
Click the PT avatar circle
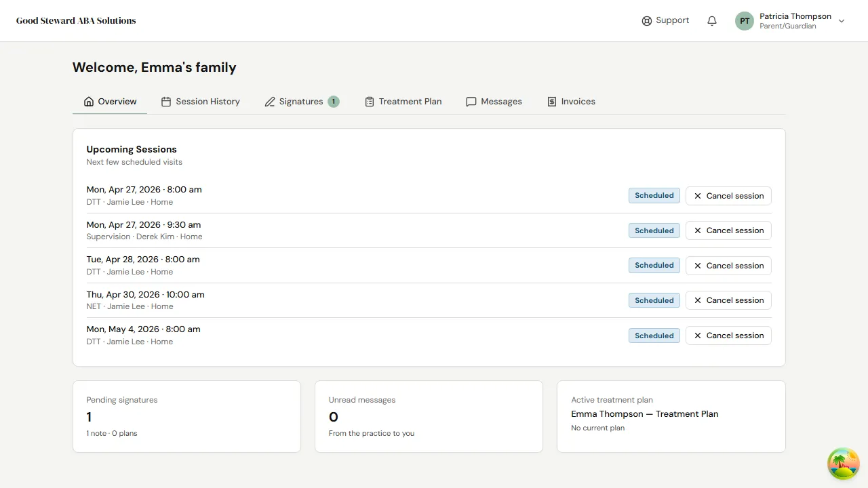[x=744, y=20]
